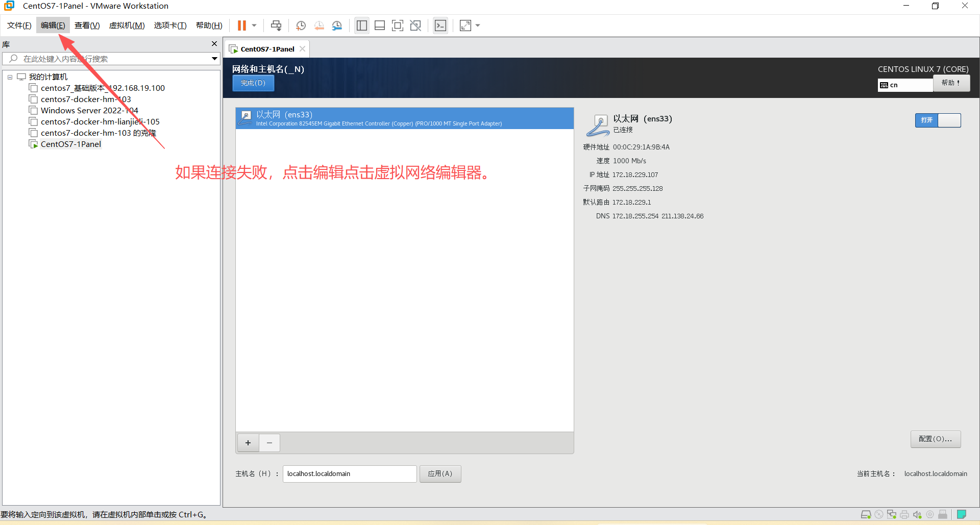Click the current hostname localhost.localdomain text
Image resolution: width=980 pixels, height=525 pixels.
click(x=936, y=474)
